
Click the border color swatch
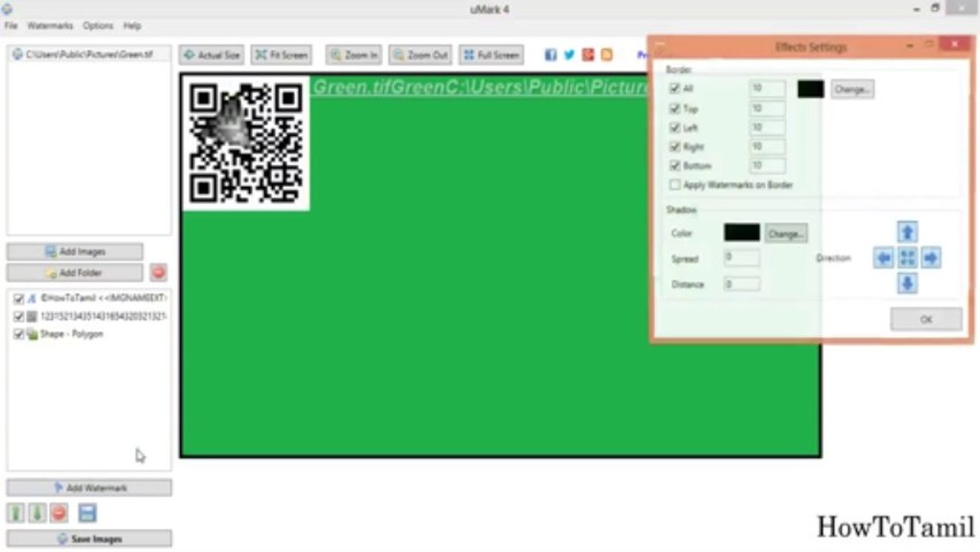point(811,89)
